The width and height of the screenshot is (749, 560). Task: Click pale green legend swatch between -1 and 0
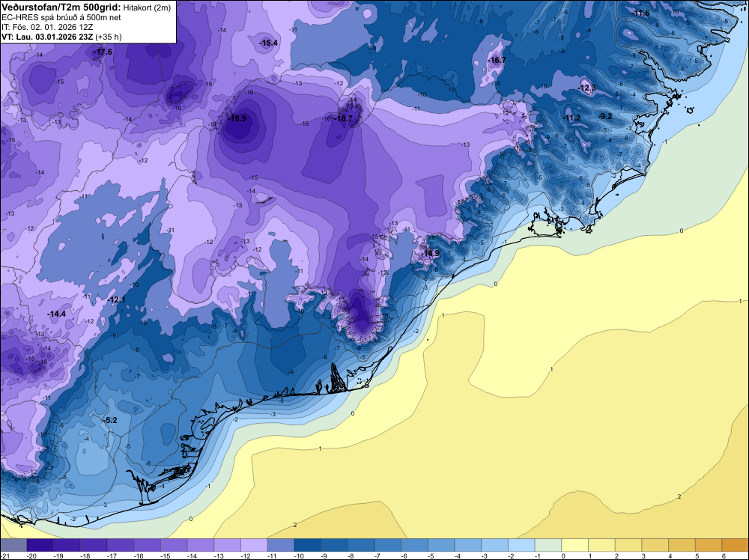point(548,544)
